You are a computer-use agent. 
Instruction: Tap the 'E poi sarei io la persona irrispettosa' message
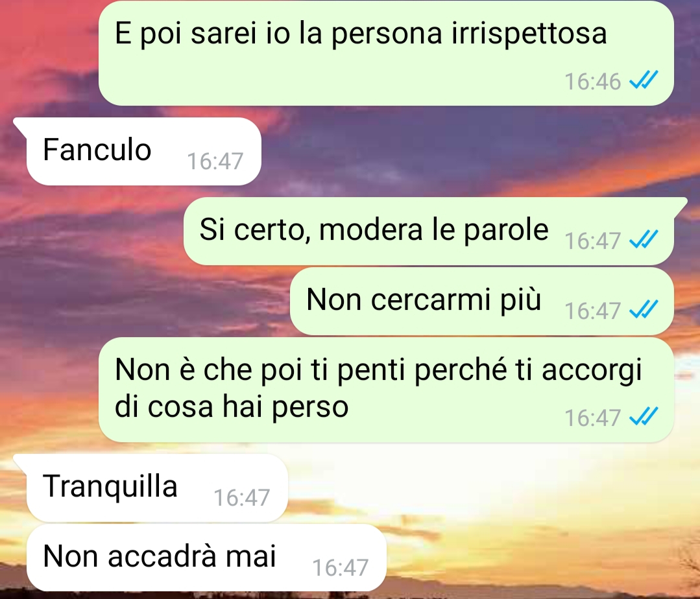click(x=386, y=53)
